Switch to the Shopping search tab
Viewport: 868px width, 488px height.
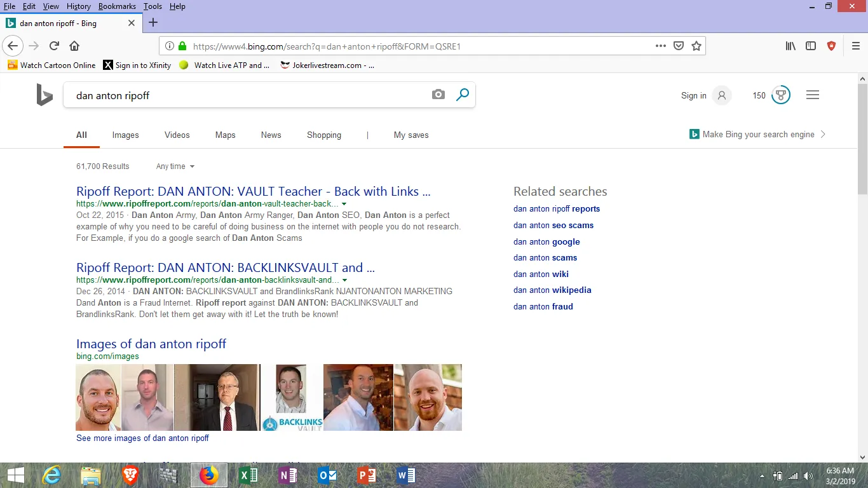coord(324,135)
